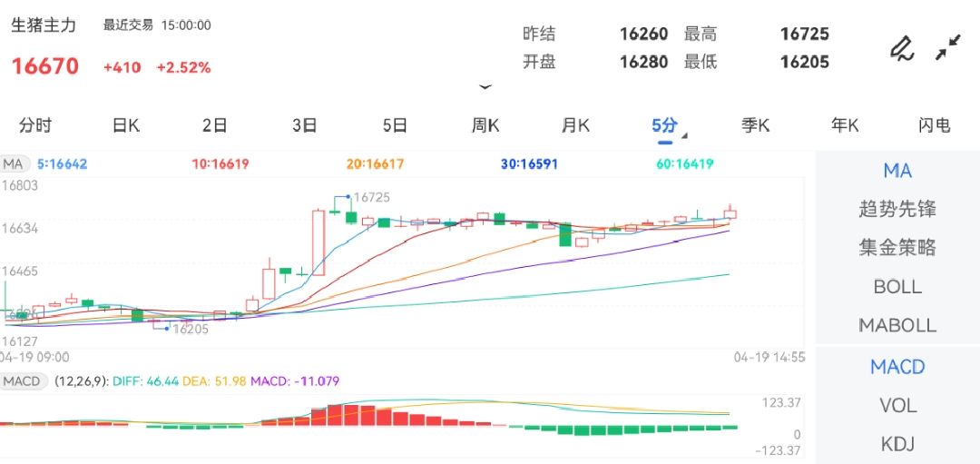The image size is (980, 464).
Task: Click the MACD indicator label badge
Action: 24,380
